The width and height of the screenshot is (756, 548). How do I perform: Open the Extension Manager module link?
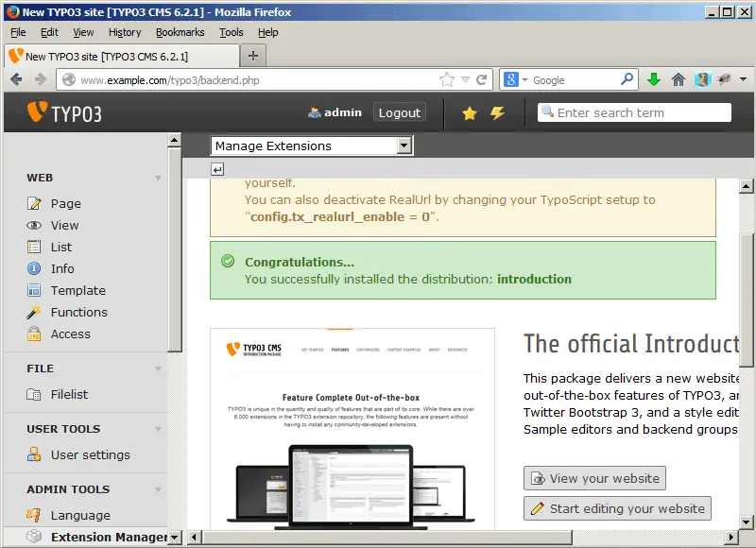click(109, 537)
